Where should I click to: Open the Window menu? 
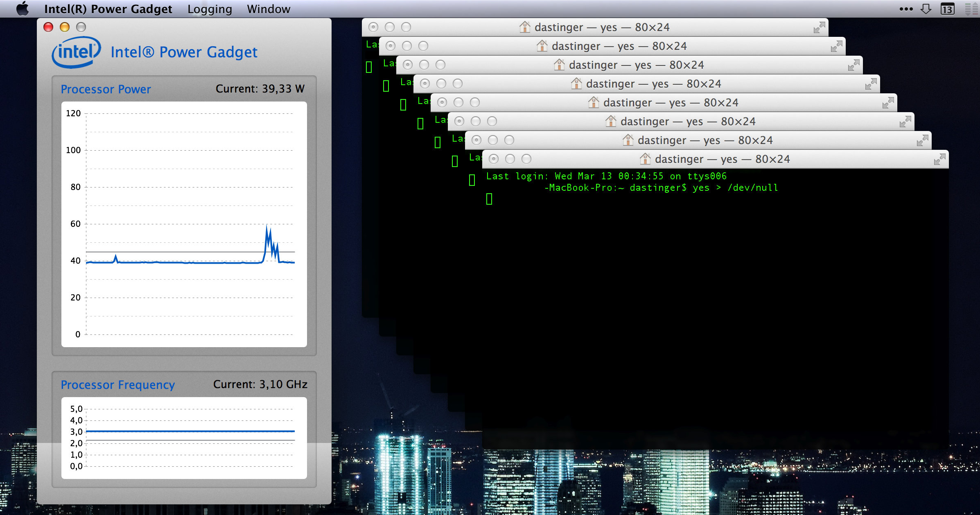(269, 9)
